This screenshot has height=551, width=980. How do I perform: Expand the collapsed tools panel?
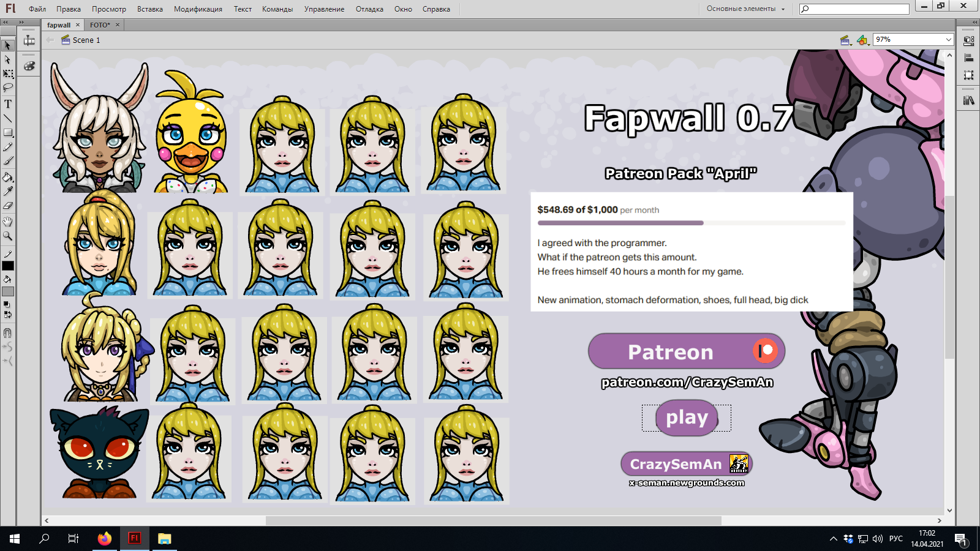point(6,22)
